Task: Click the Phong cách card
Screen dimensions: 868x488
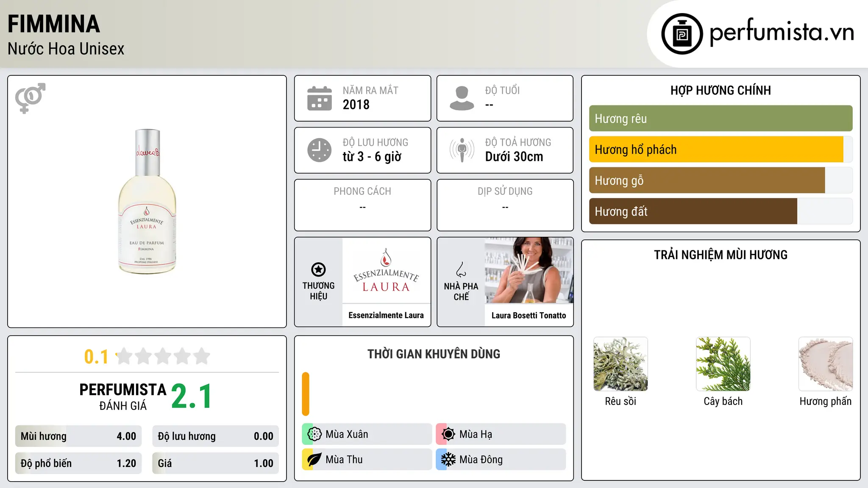Action: click(x=362, y=205)
